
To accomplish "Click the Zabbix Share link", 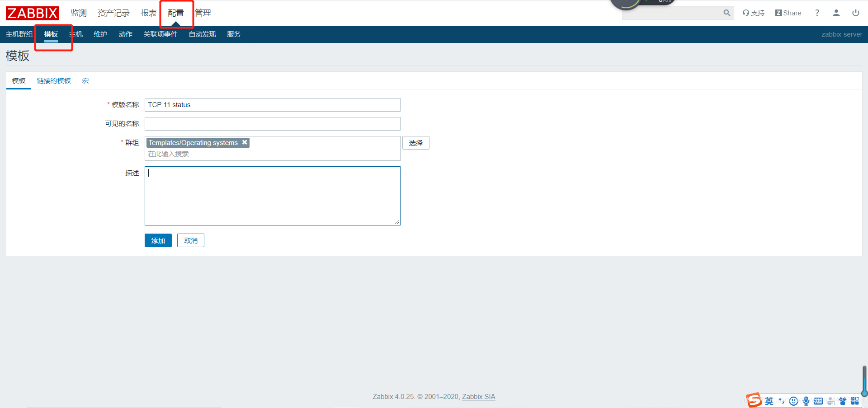I will click(788, 13).
